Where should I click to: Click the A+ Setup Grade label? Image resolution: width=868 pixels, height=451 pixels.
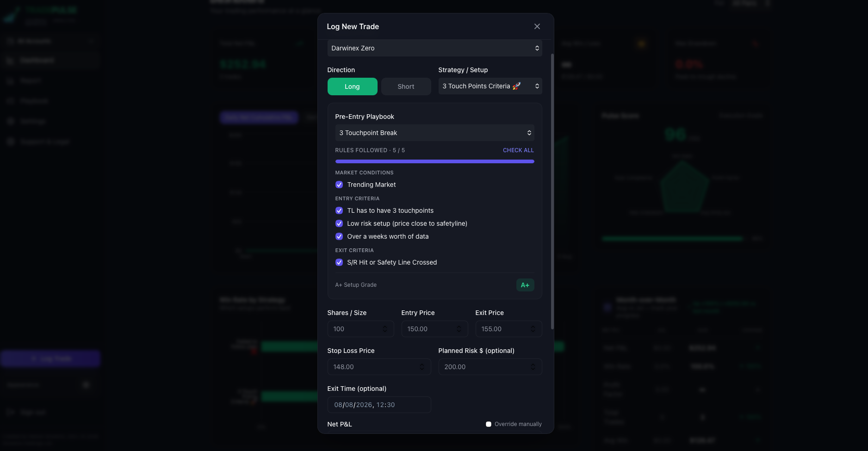[356, 285]
